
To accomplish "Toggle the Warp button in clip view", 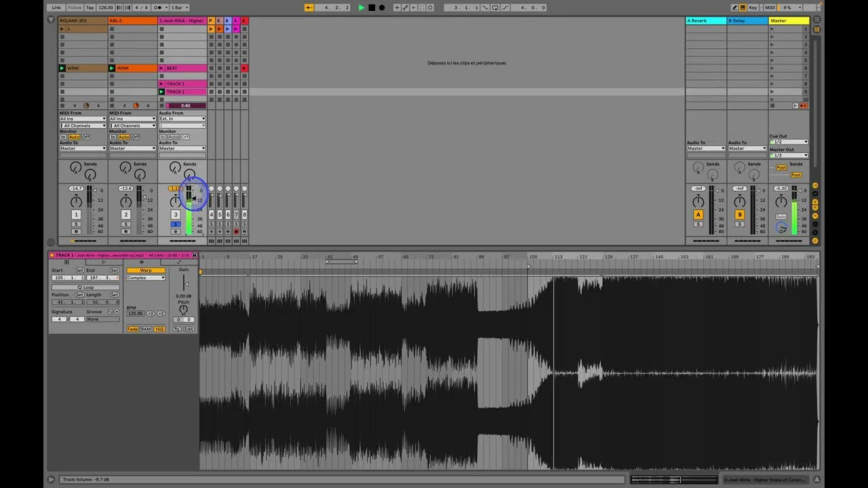I will point(146,270).
